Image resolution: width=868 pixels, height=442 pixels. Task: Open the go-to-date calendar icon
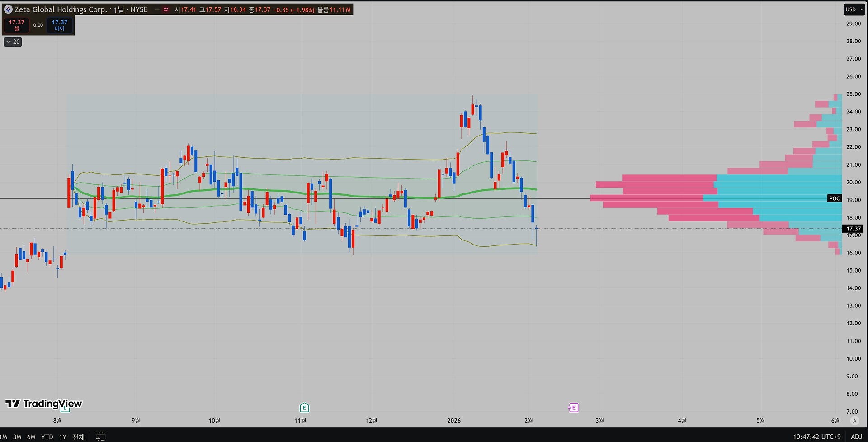101,437
